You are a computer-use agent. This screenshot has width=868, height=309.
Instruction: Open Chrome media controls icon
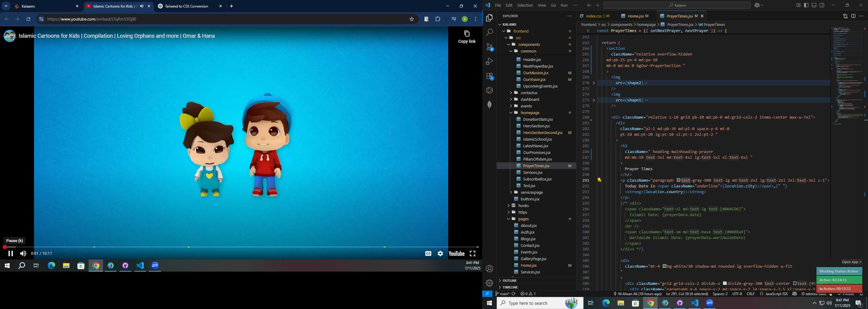[454, 19]
